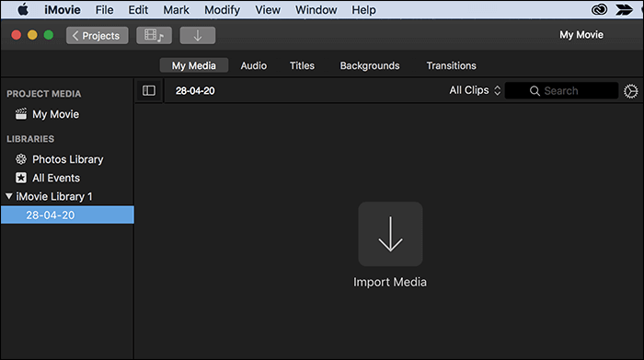Click the All Events star icon
644x360 pixels.
(21, 178)
